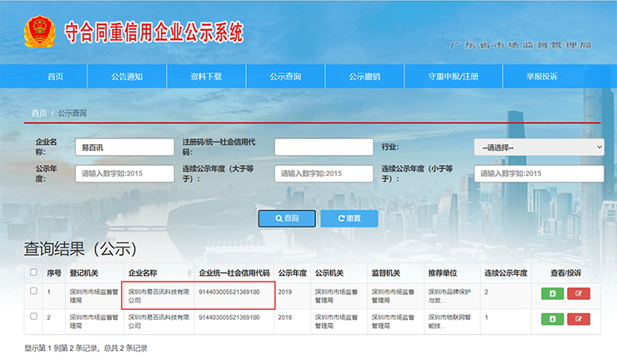Open the 首页 navigation menu item

tap(55, 77)
